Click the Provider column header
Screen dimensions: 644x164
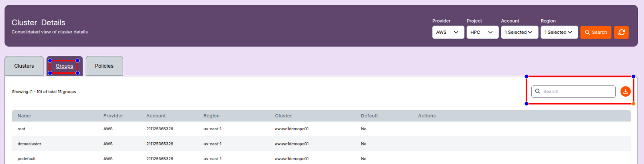(113, 116)
